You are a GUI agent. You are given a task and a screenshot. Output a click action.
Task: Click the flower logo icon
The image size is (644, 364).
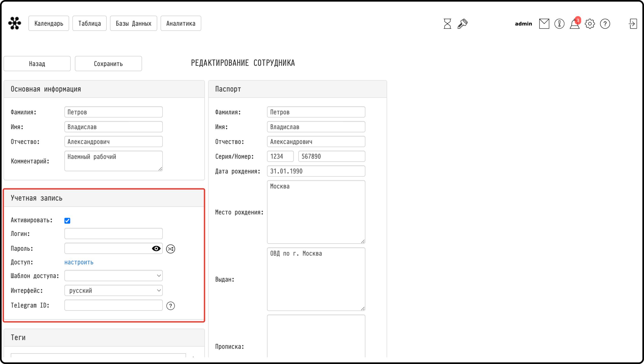15,23
